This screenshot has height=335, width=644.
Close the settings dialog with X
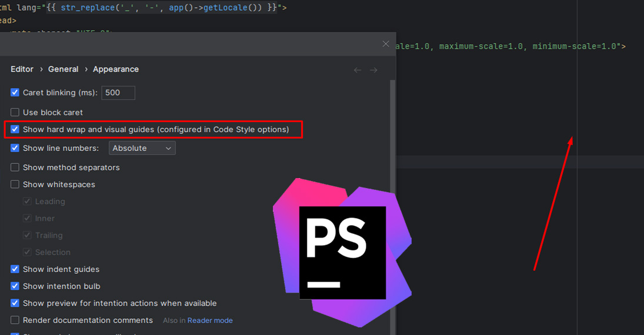(x=386, y=44)
